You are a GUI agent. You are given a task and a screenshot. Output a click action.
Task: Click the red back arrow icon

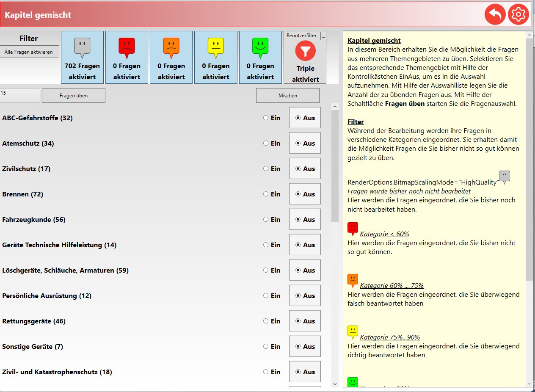pos(495,15)
